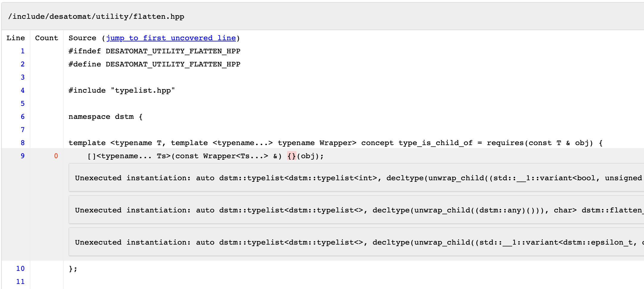Select the '#define DESATOMAT_UTILITY_FLATTEN_HPP' line
This screenshot has height=289, width=644.
154,64
